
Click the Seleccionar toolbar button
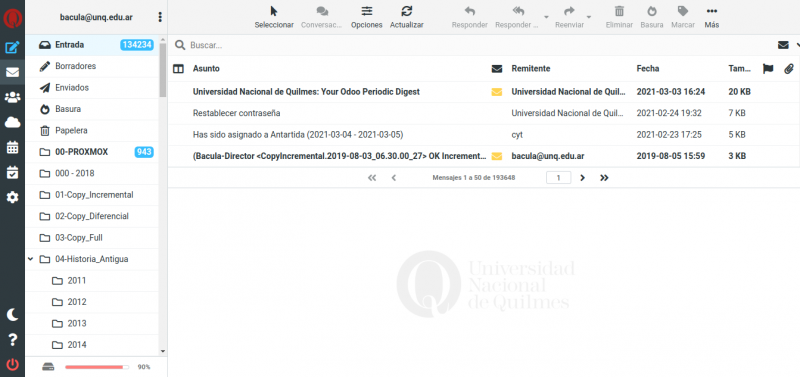click(274, 17)
